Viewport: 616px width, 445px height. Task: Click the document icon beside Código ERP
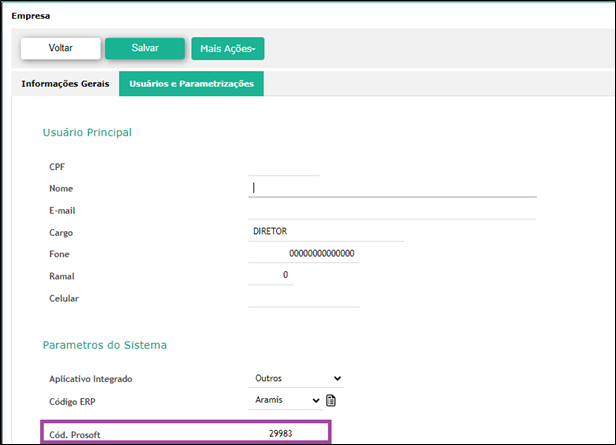(x=331, y=401)
